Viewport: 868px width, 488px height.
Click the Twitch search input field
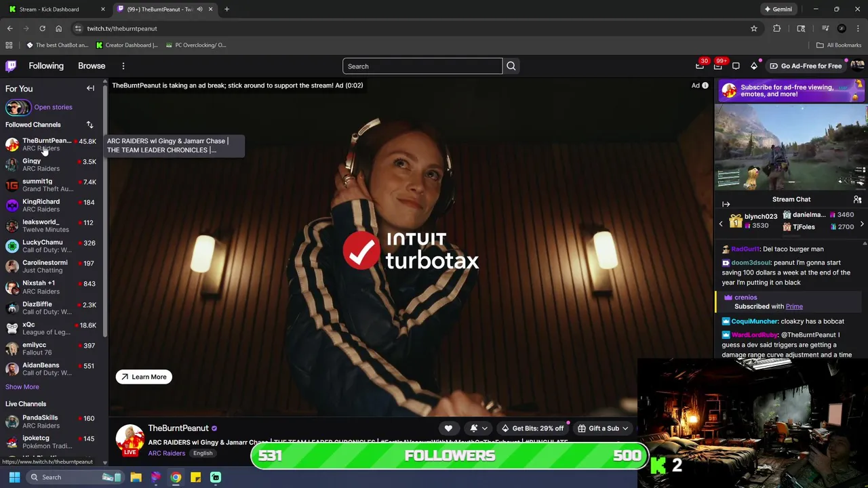click(x=422, y=66)
